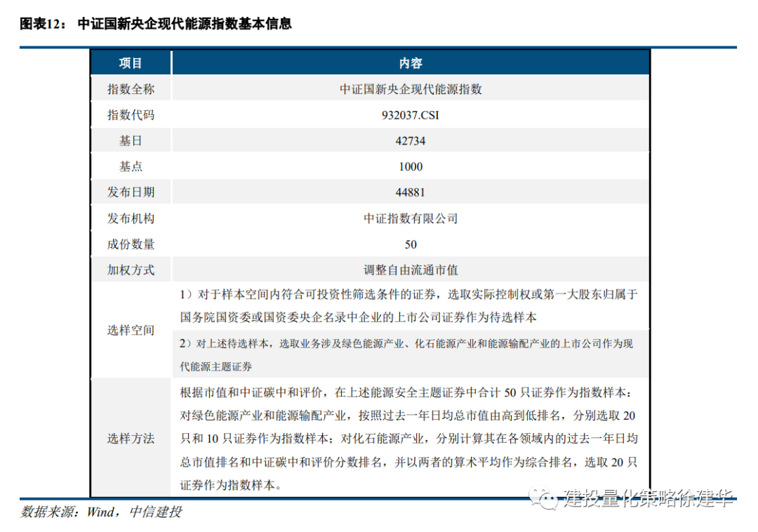Select the base point value '1000'

tap(411, 167)
